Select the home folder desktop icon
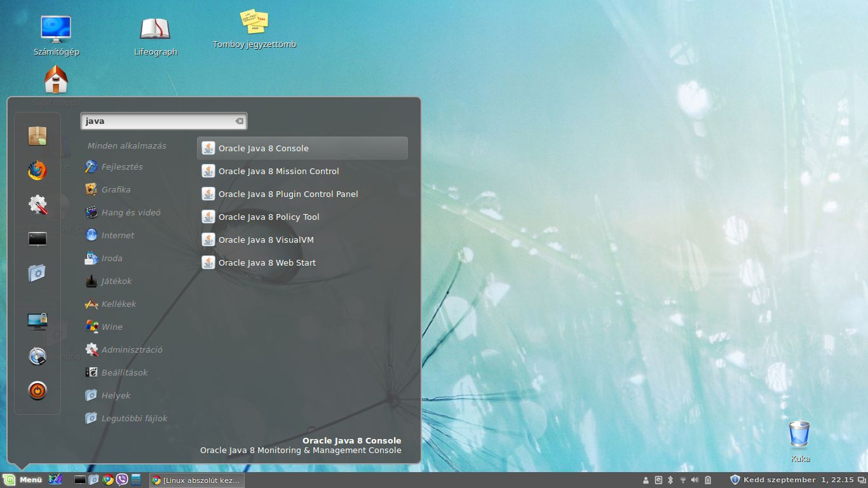The width and height of the screenshot is (868, 488). click(x=56, y=81)
